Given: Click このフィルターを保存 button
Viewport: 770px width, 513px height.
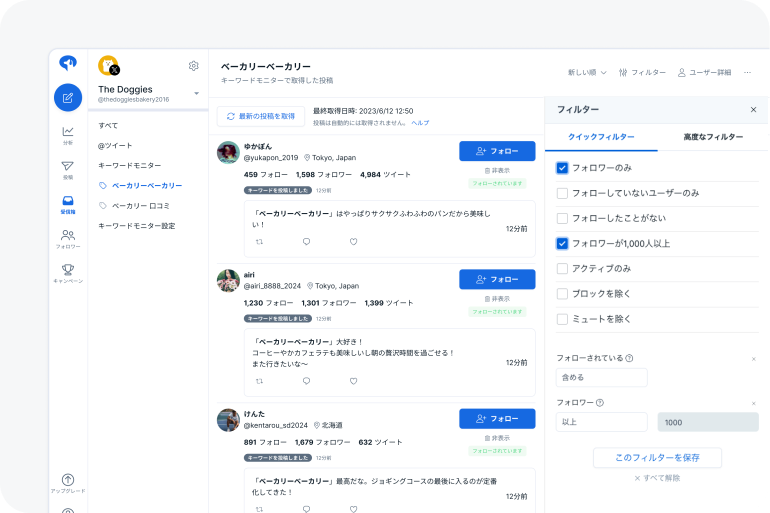Looking at the screenshot, I should tap(657, 457).
